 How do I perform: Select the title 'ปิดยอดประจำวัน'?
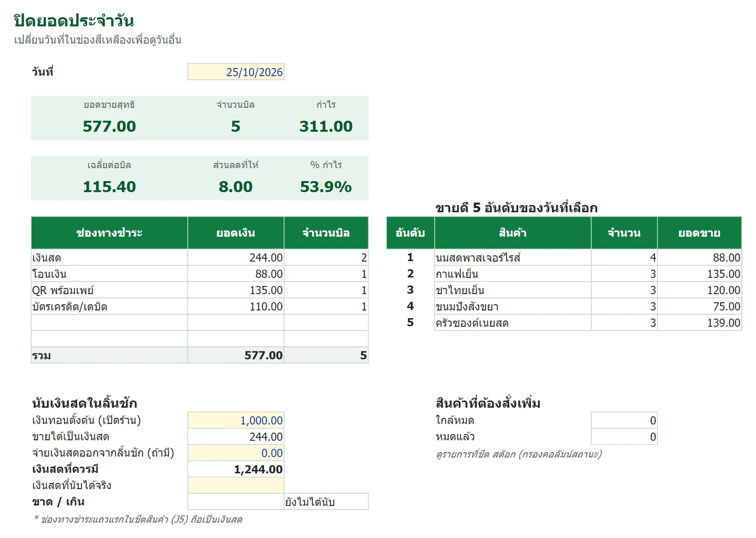point(74,21)
